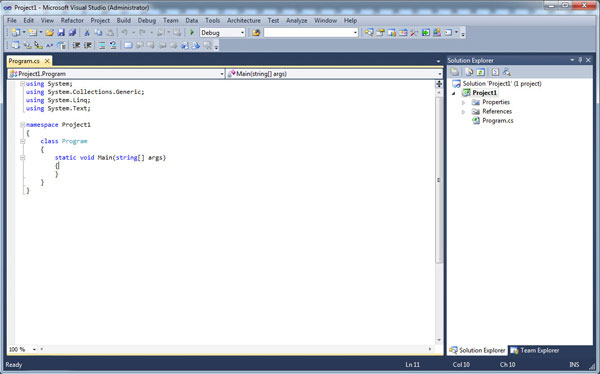Screen dimensions: 600x374
Task: Click Display an Object Member List icon
Action: 15,45
